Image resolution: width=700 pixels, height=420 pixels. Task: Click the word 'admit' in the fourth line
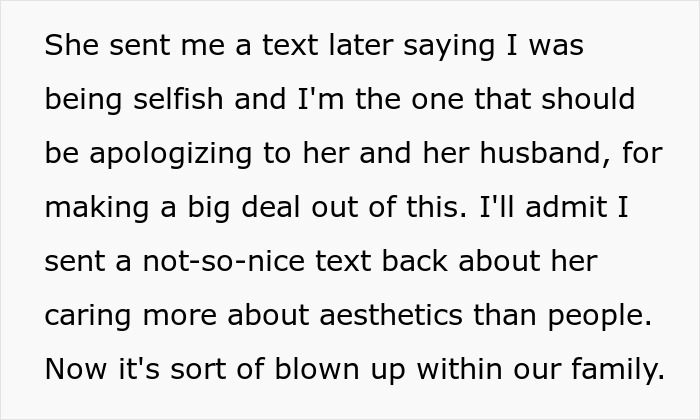click(567, 208)
